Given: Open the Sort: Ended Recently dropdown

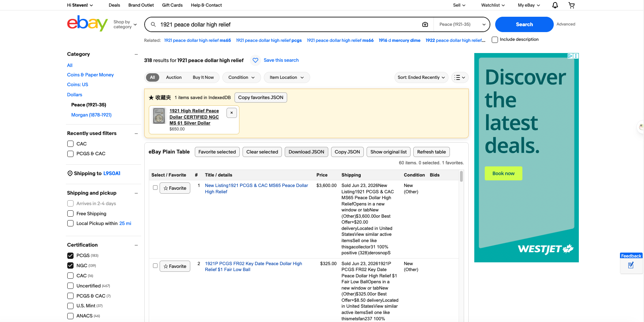Looking at the screenshot, I should [421, 77].
